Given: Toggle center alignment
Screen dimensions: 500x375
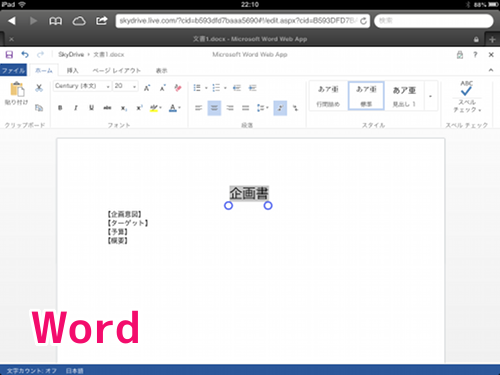Looking at the screenshot, I should pyautogui.click(x=214, y=108).
